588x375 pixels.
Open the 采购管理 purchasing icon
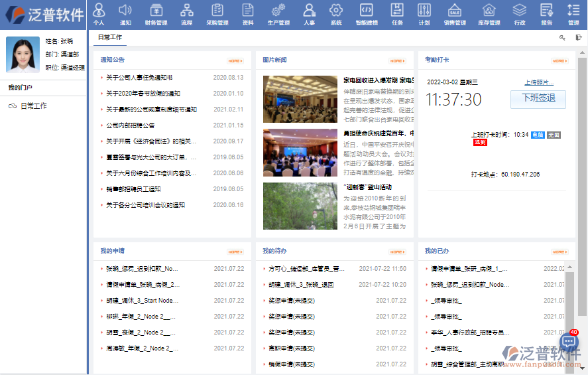click(x=217, y=14)
